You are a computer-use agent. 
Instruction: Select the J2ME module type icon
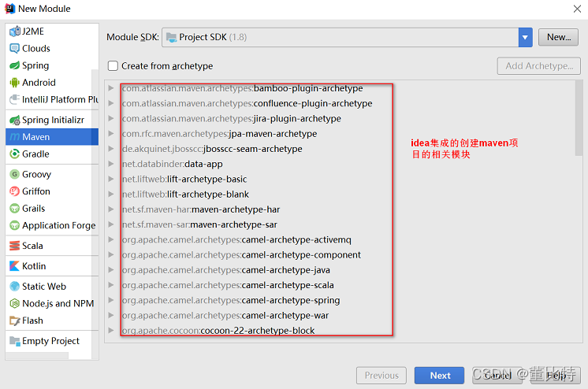[15, 31]
